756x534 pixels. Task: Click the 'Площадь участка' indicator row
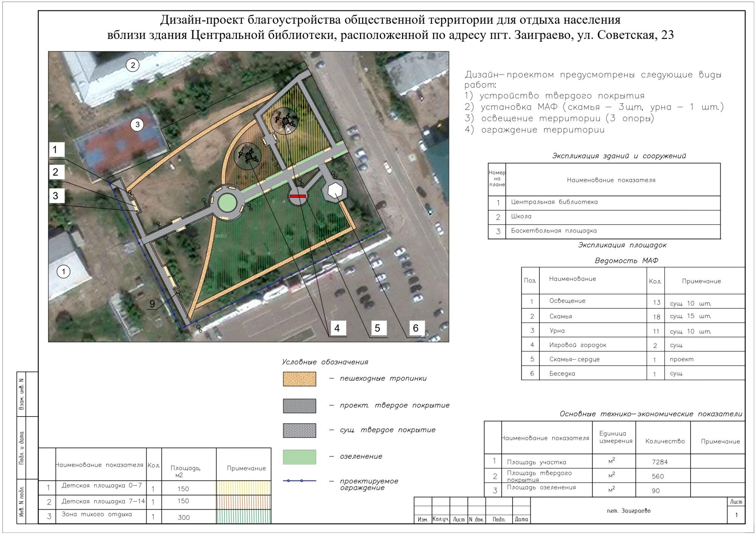tap(615, 461)
